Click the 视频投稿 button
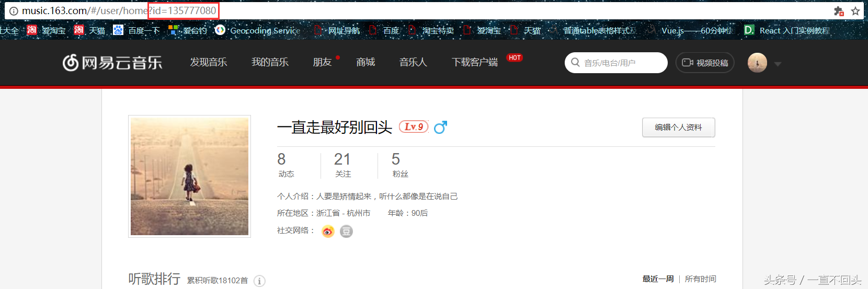Screen dimensions: 868x289 pyautogui.click(x=705, y=63)
